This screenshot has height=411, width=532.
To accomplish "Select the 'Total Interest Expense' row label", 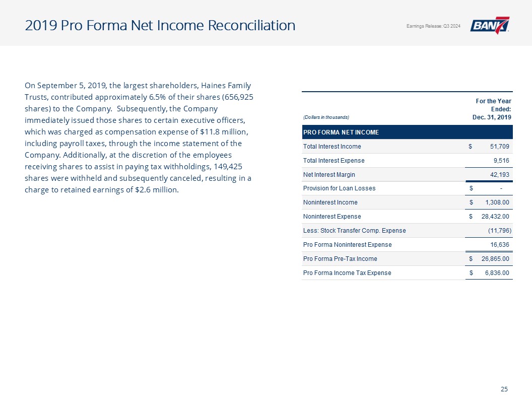I will 333,161.
